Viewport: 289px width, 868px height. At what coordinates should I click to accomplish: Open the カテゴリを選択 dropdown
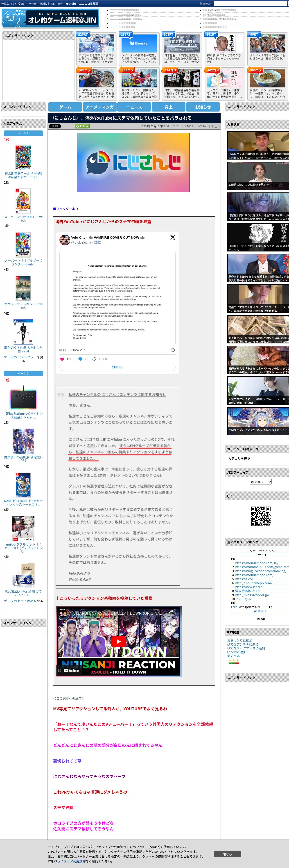tap(258, 458)
